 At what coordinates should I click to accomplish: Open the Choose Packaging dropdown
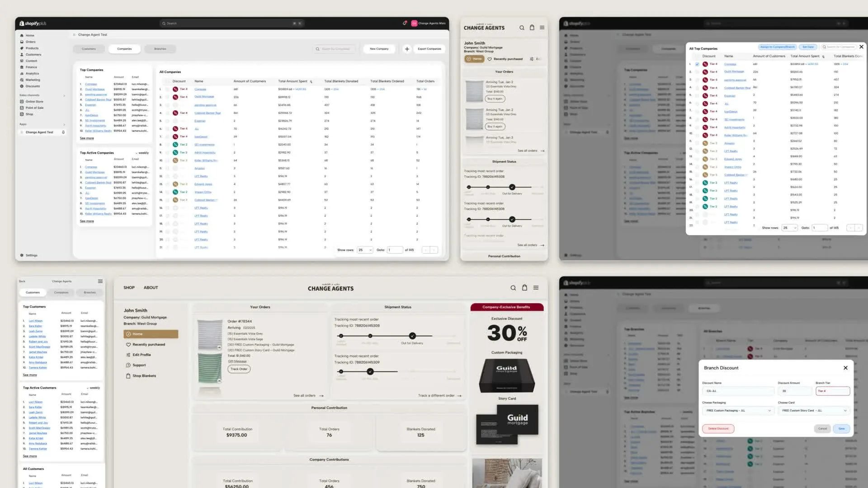(x=738, y=411)
